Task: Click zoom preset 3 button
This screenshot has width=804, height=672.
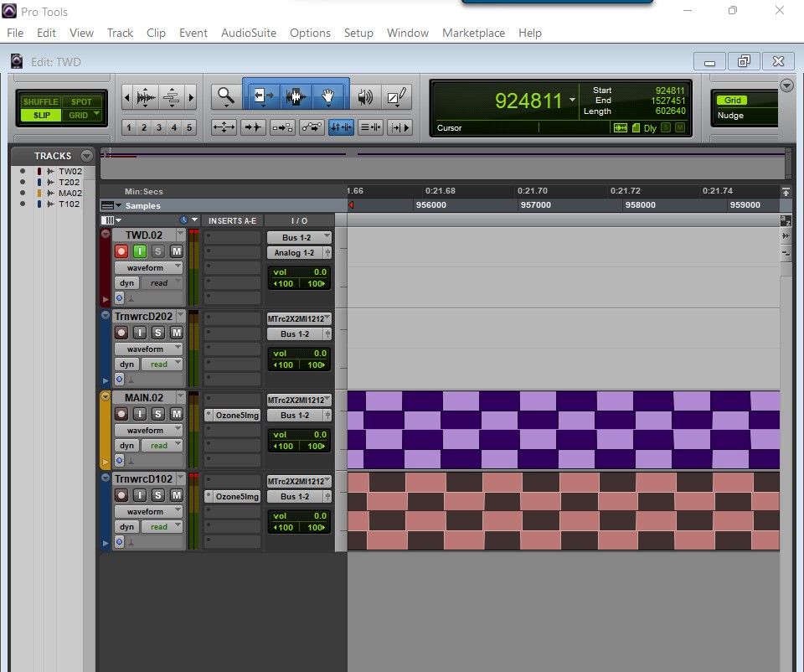Action: [159, 127]
